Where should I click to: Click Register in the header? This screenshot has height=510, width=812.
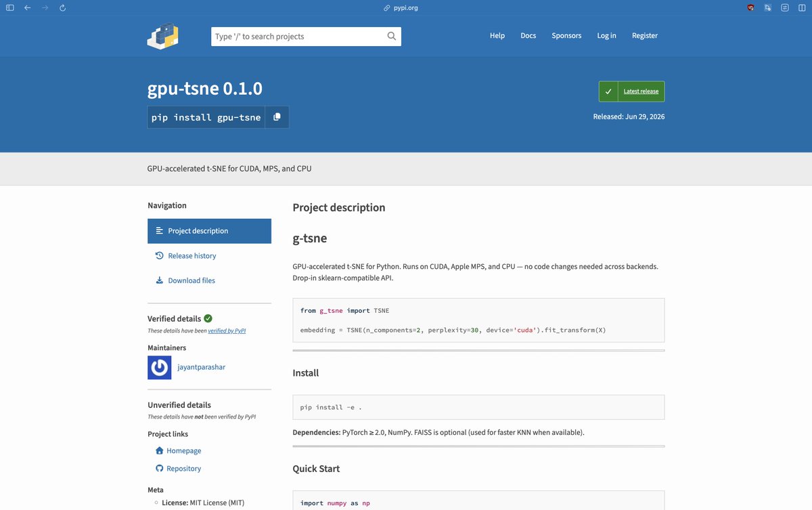[x=645, y=36]
